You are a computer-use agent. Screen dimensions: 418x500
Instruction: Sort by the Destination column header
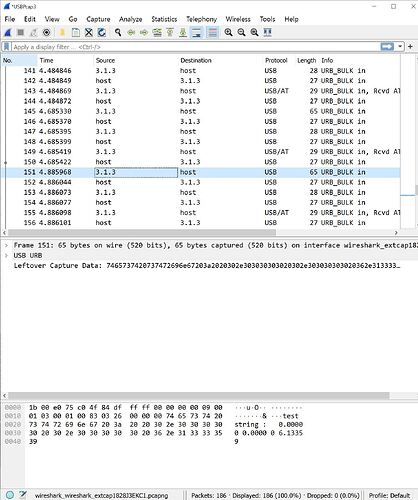[x=220, y=60]
